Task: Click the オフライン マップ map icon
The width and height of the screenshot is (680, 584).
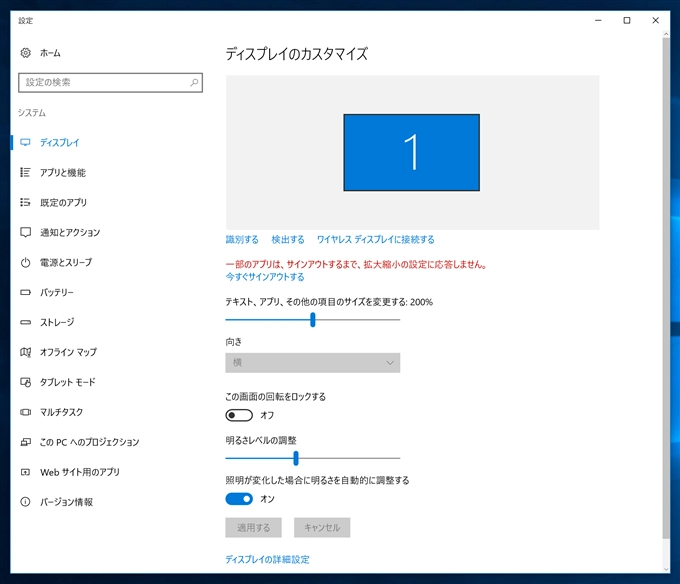Action: coord(26,352)
